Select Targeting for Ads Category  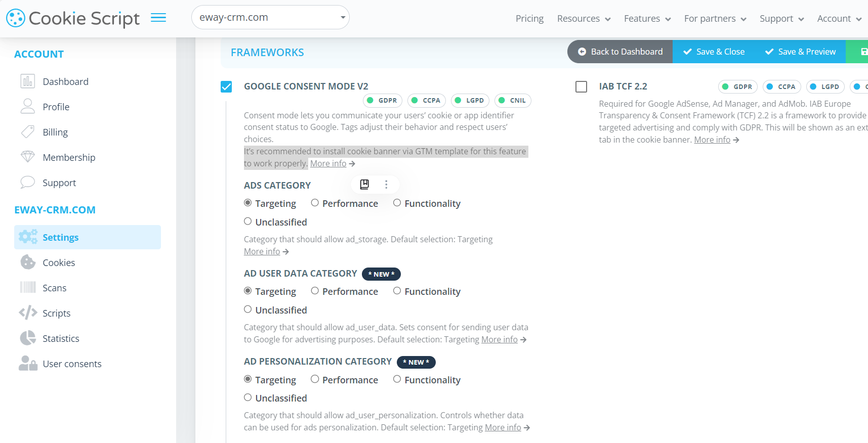tap(248, 203)
